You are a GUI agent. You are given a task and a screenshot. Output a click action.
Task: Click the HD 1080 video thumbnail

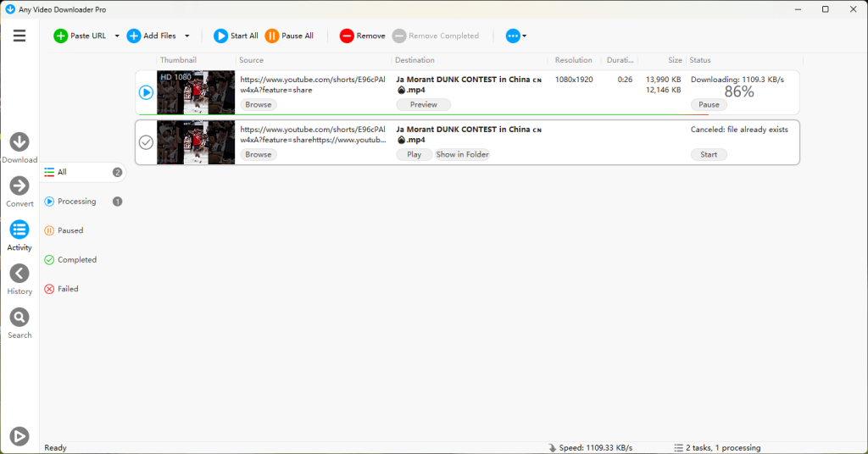pos(196,92)
